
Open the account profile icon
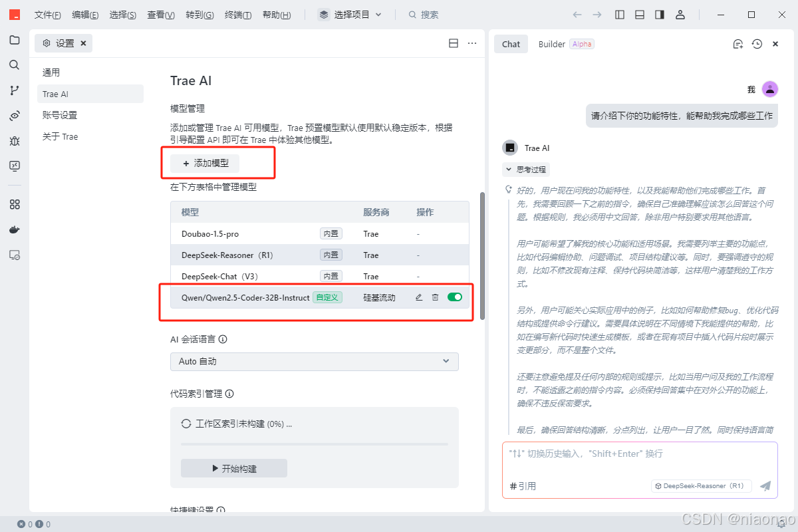[680, 15]
